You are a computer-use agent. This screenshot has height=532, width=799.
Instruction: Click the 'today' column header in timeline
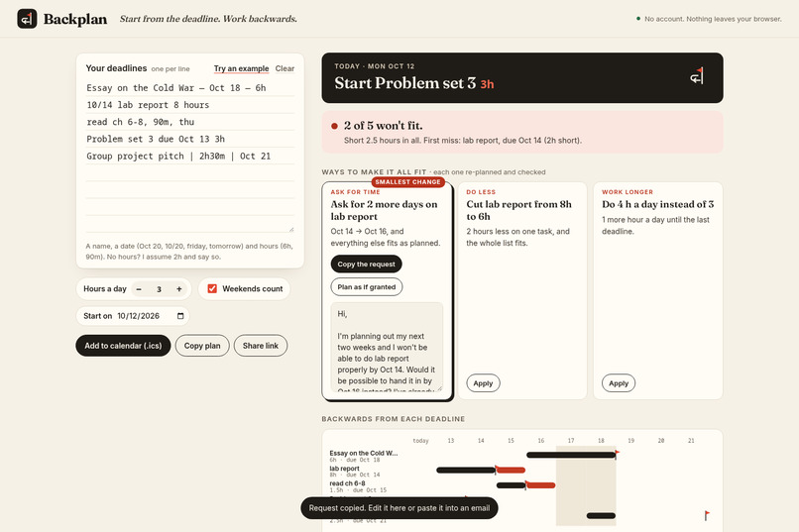(420, 441)
